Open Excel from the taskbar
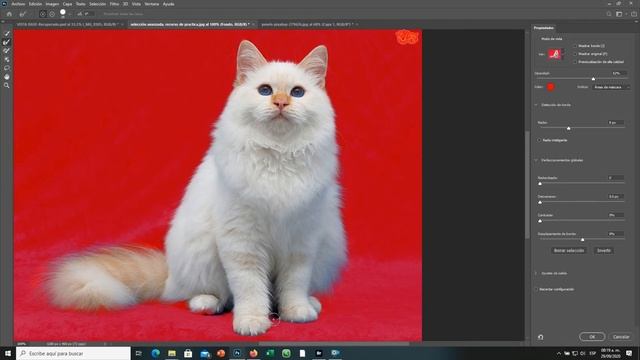640x360 pixels. [x=270, y=353]
